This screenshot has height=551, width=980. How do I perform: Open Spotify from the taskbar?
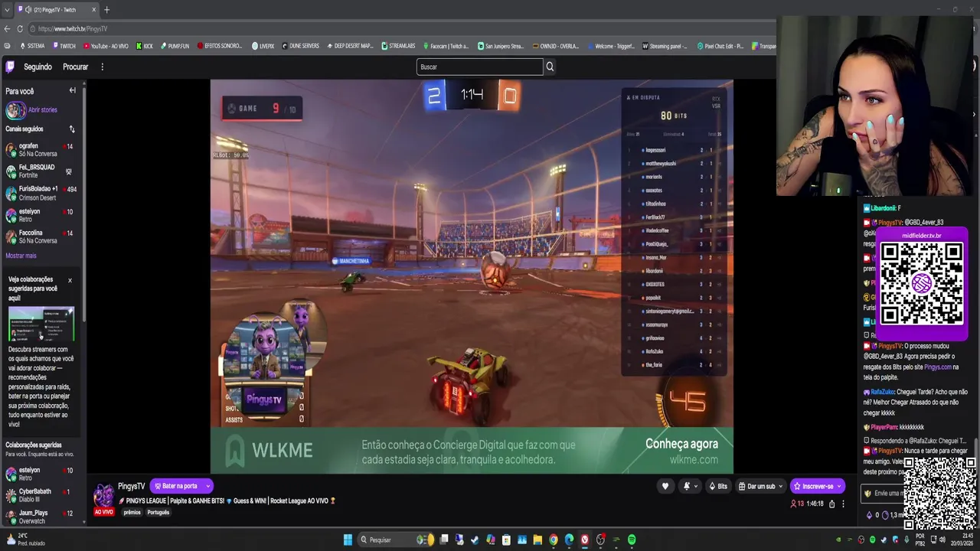point(632,540)
